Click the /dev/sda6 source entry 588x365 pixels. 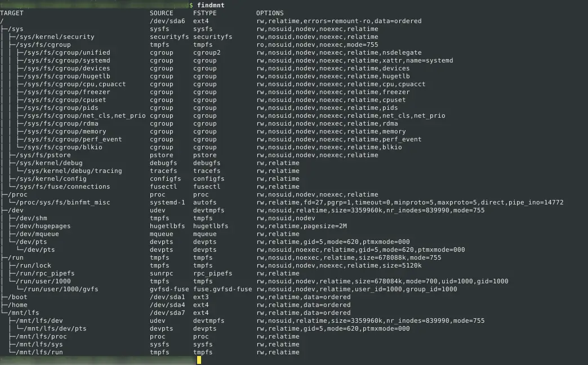coord(168,21)
